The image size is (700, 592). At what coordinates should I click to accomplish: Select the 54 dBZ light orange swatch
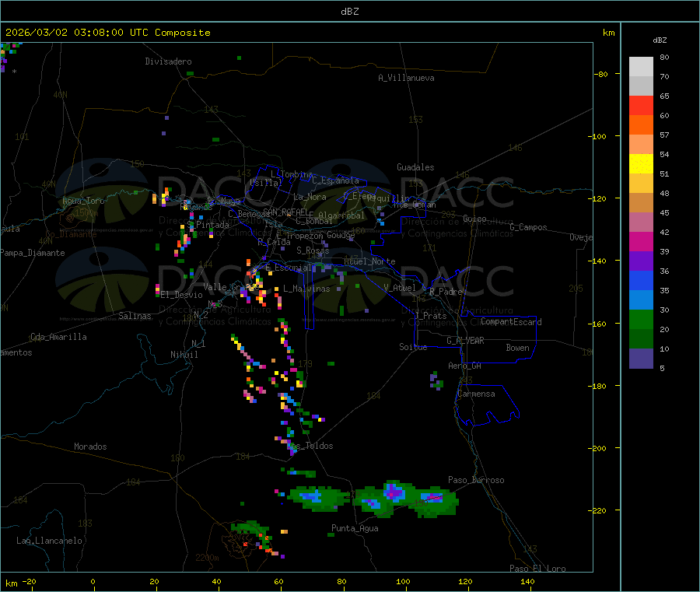(641, 144)
